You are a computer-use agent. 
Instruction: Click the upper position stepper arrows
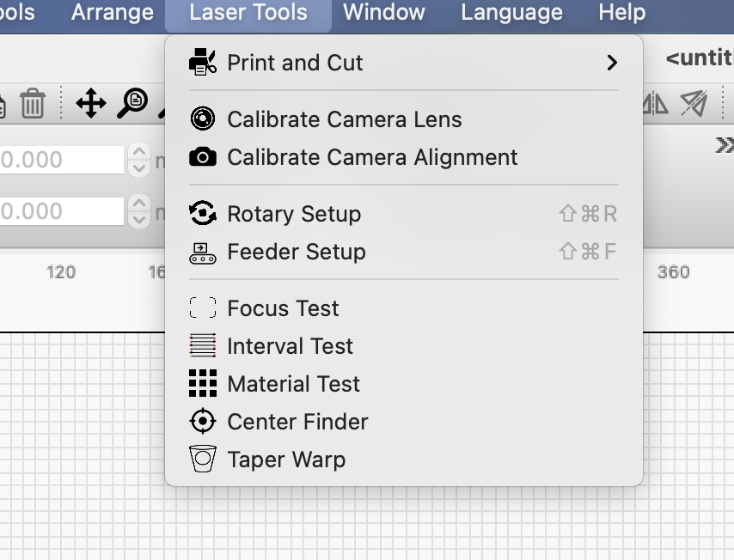pos(139,160)
